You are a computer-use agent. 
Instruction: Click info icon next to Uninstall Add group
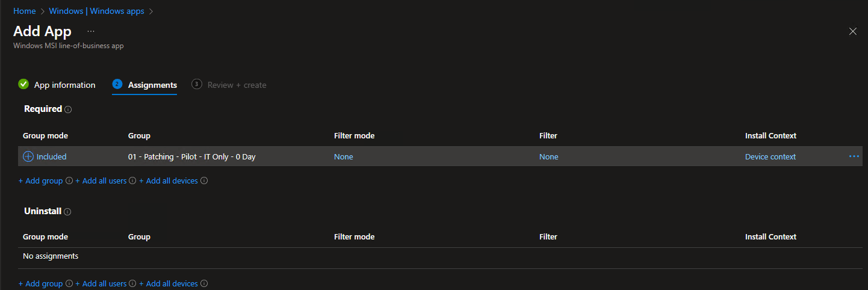click(x=69, y=283)
